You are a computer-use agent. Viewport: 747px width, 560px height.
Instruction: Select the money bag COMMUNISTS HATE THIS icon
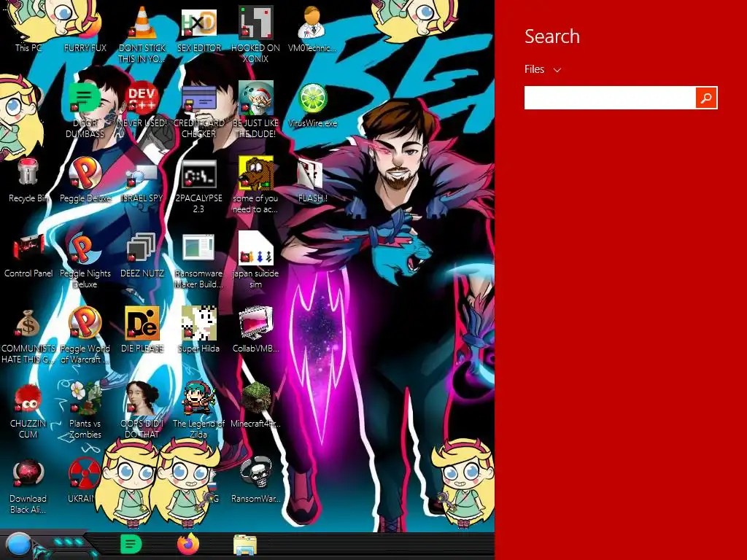(x=28, y=323)
